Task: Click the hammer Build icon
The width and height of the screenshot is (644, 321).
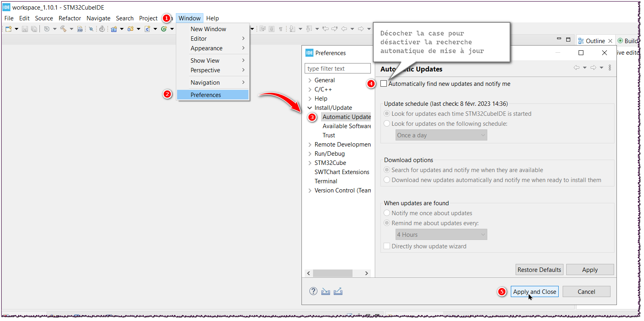Action: pyautogui.click(x=63, y=29)
